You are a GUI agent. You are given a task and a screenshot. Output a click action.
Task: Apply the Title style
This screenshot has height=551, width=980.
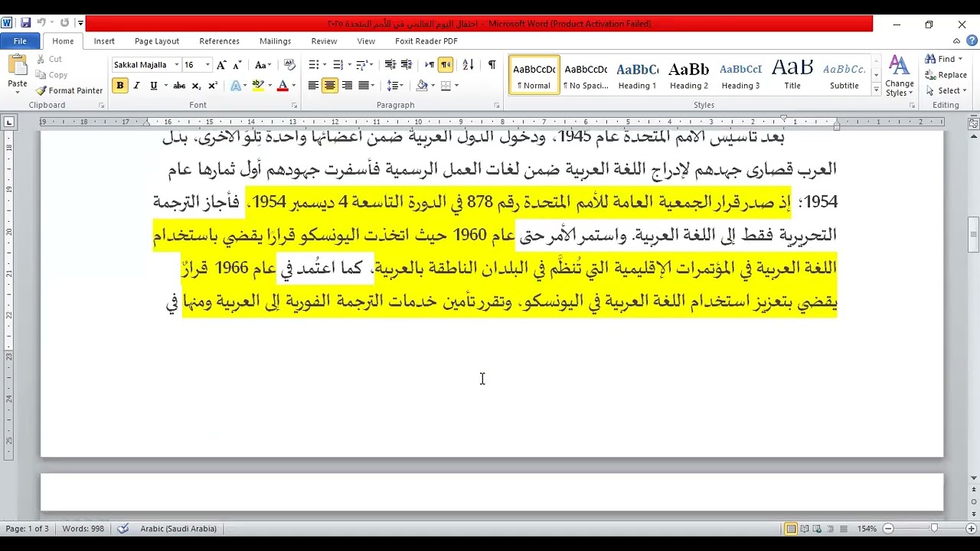pos(792,75)
